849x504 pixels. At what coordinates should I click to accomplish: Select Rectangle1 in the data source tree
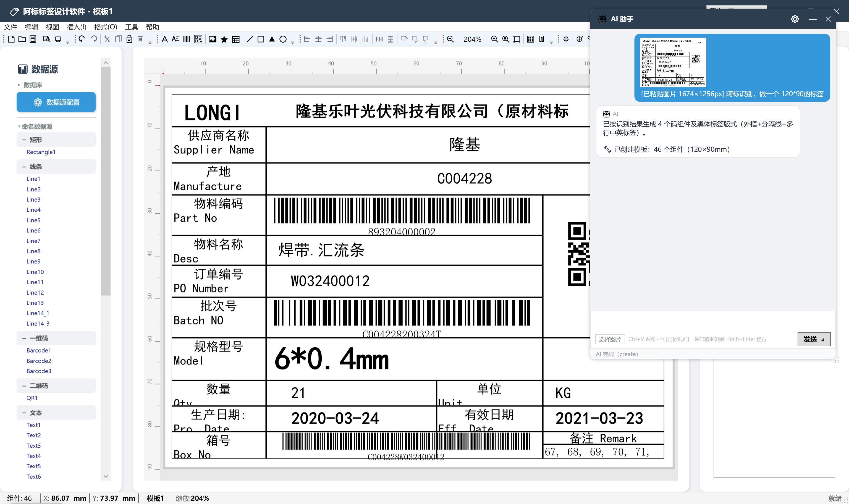pyautogui.click(x=41, y=152)
